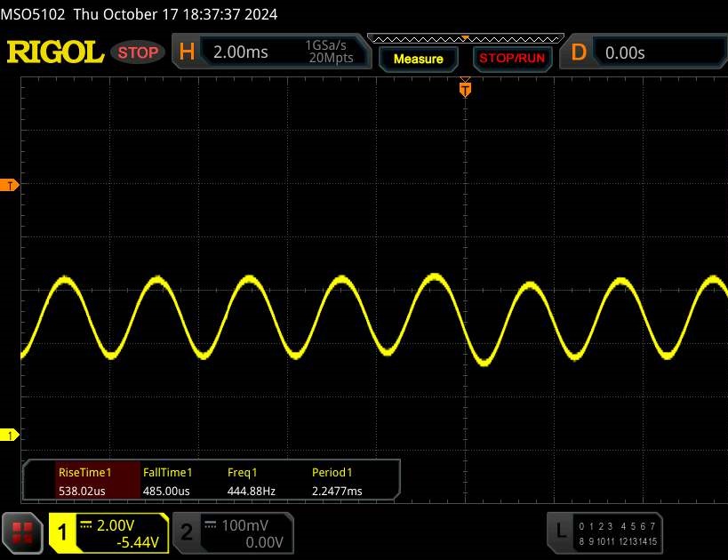Click the RIGOL logo
The image size is (728, 560).
click(x=55, y=52)
